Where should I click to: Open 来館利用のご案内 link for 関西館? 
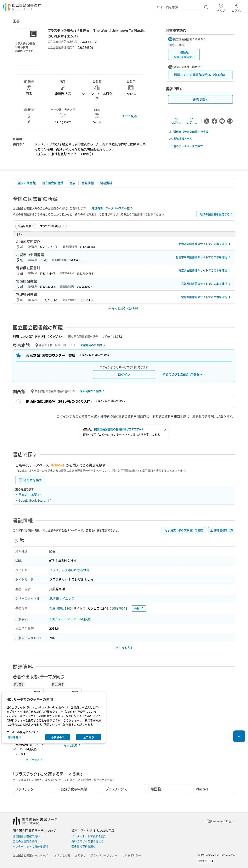pos(92,391)
